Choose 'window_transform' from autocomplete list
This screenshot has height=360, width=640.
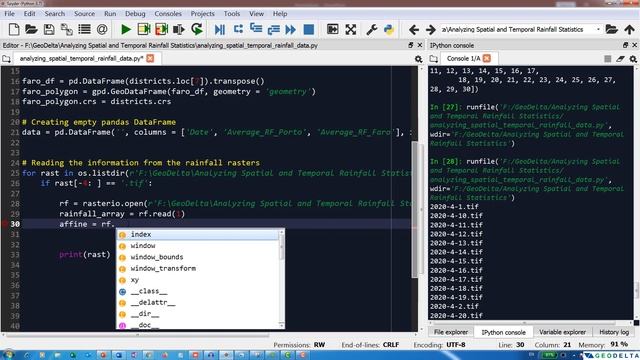198,269
